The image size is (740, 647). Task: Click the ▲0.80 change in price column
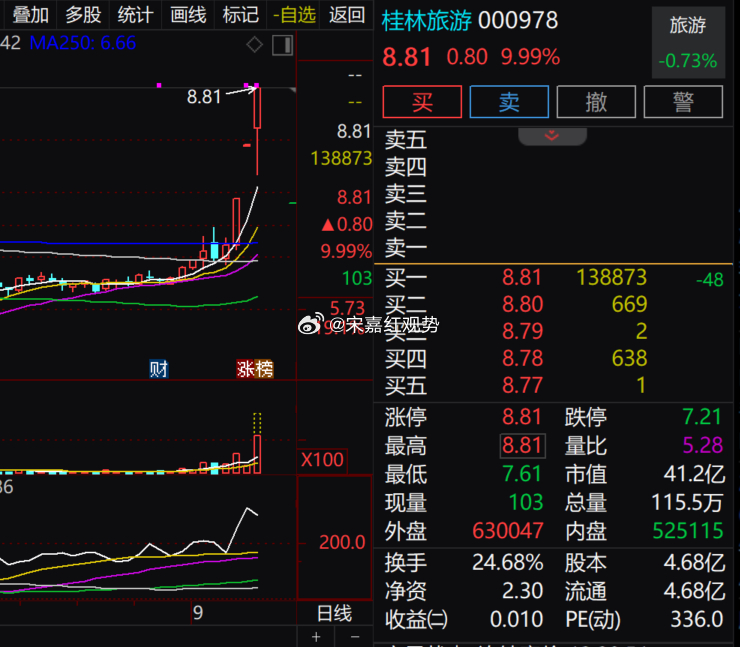pyautogui.click(x=347, y=224)
